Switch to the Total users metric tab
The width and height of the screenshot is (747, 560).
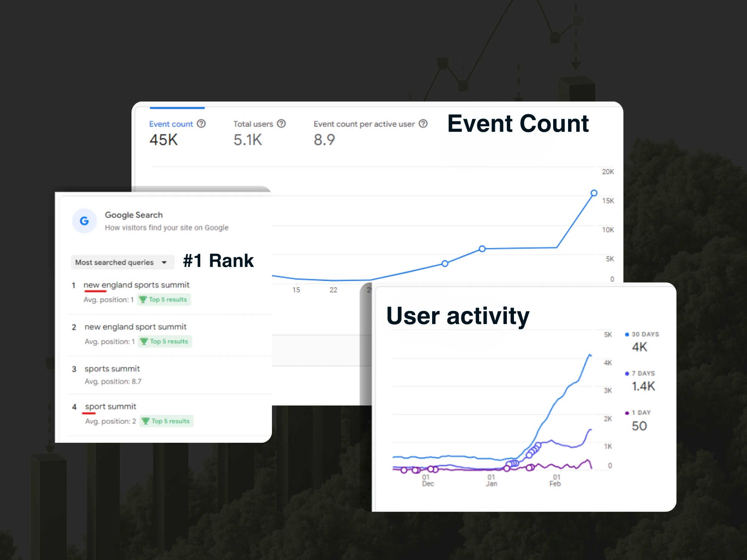pyautogui.click(x=253, y=124)
